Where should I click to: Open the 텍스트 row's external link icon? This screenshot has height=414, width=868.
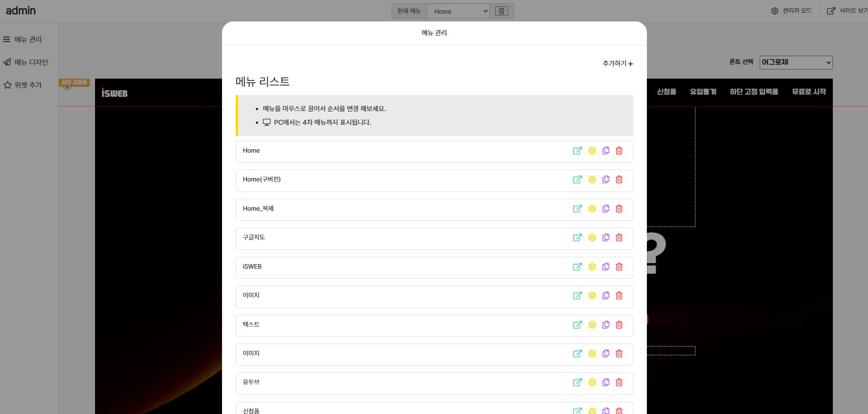(x=577, y=325)
